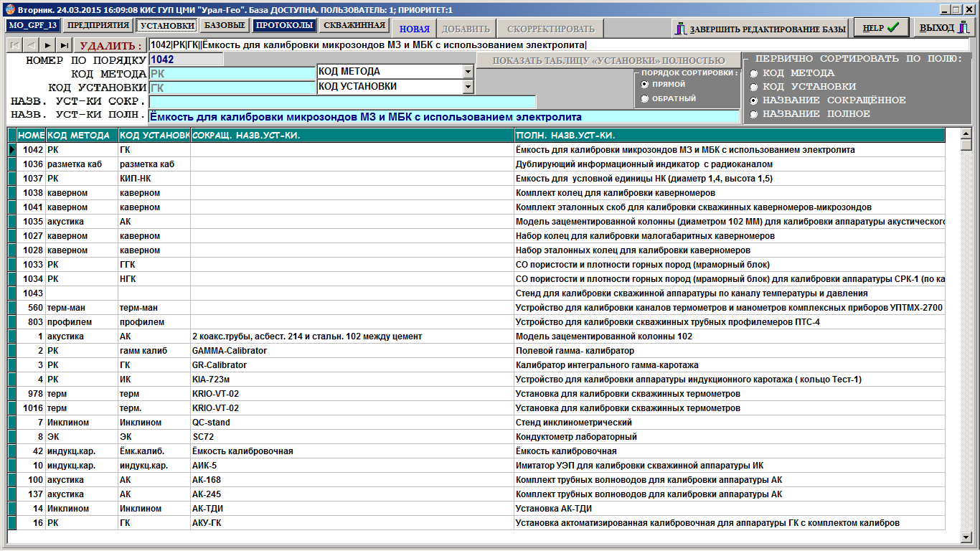Sort primarily by КОД УСТАНОВКИ radio option
This screenshot has width=980, height=551.
(x=753, y=87)
